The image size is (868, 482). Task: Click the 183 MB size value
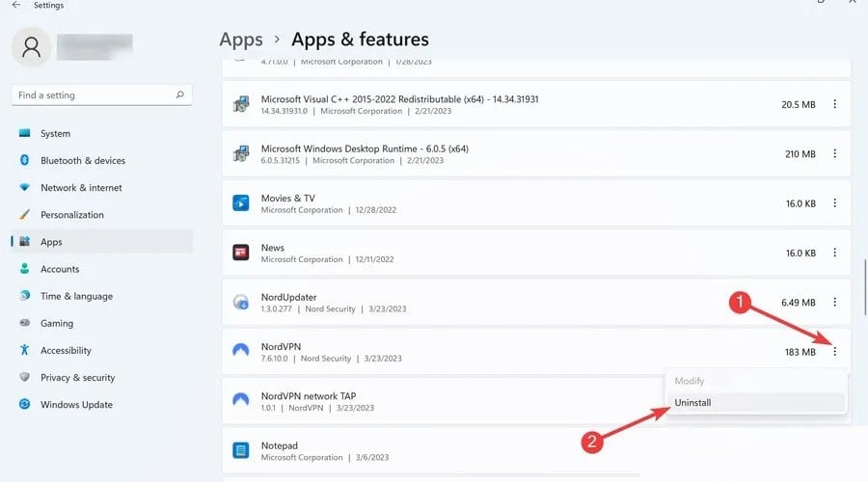point(800,352)
